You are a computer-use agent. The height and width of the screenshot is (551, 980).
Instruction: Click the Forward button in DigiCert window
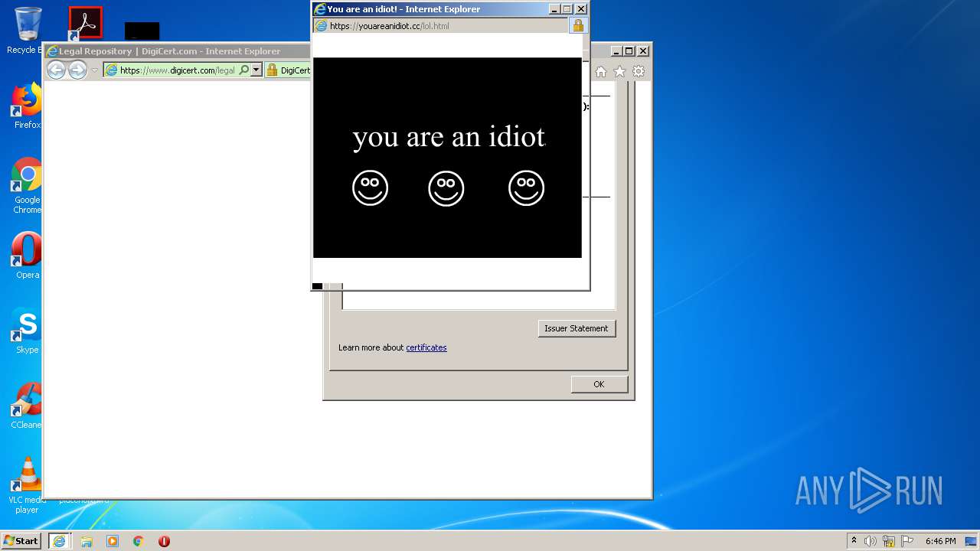(77, 70)
